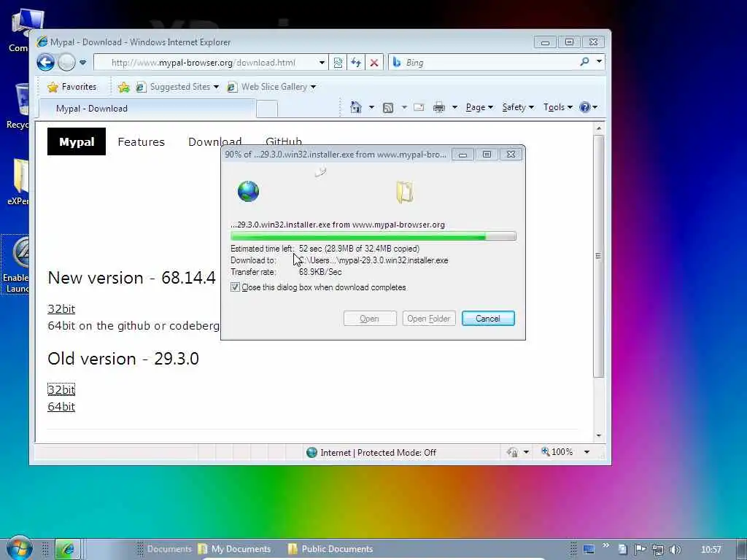Viewport: 747px width, 560px height.
Task: Cancel the installer download
Action: pyautogui.click(x=488, y=319)
